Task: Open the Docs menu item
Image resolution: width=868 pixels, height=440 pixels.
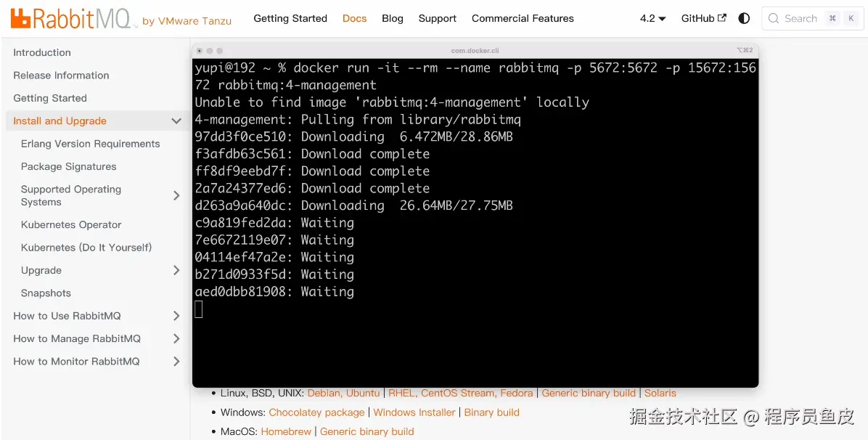Action: point(354,18)
